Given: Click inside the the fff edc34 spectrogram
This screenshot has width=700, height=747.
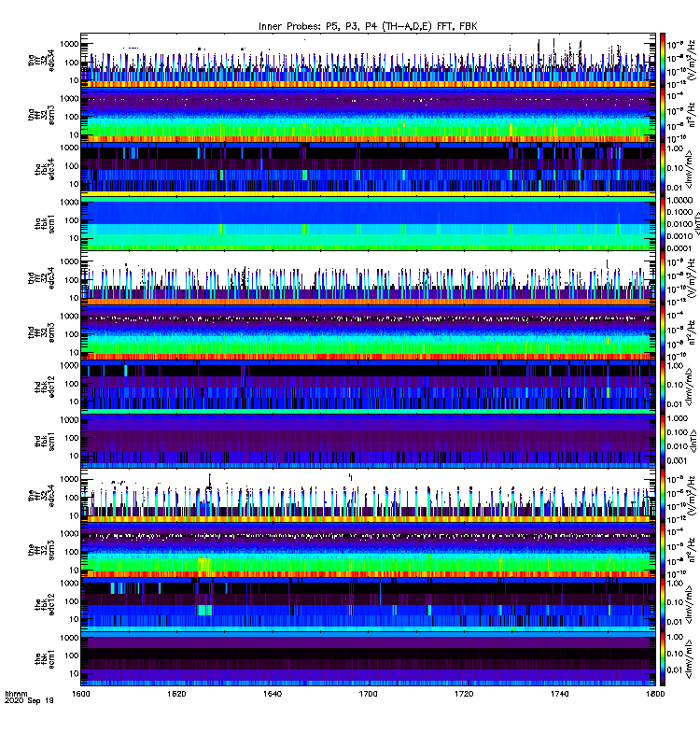Looking at the screenshot, I should click(368, 496).
